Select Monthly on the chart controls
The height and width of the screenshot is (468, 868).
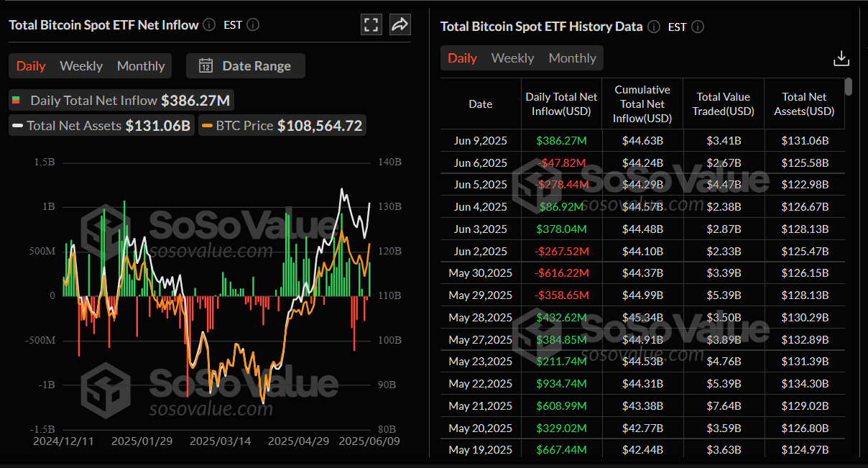tap(141, 65)
